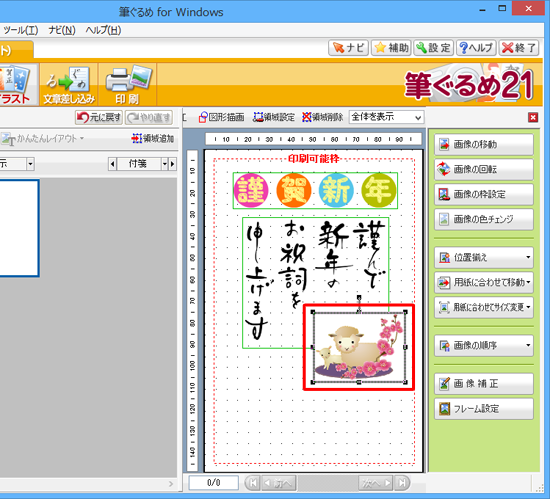The height and width of the screenshot is (499, 550).
Task: Click the 終了 exit button
Action: coord(518,48)
